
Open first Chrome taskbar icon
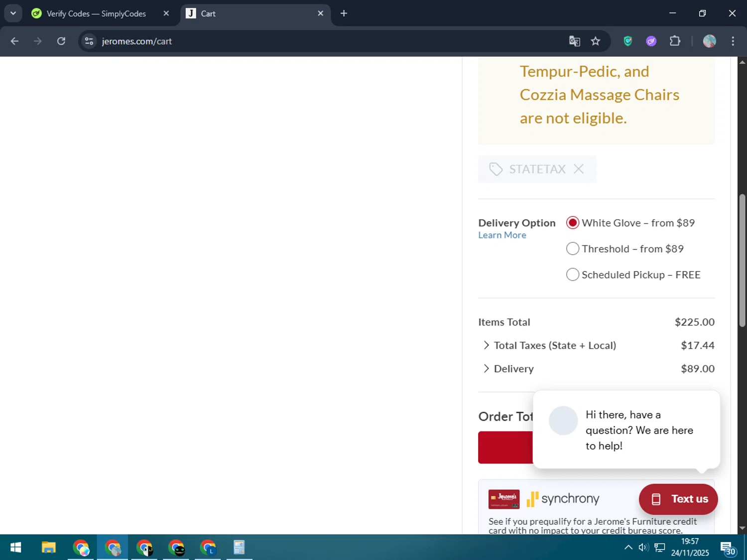pyautogui.click(x=81, y=548)
